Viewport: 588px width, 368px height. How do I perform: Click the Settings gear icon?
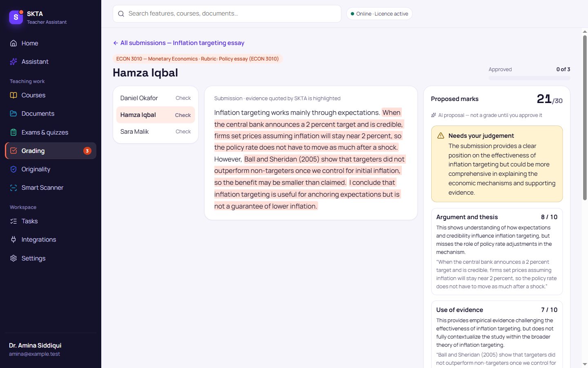pyautogui.click(x=13, y=258)
